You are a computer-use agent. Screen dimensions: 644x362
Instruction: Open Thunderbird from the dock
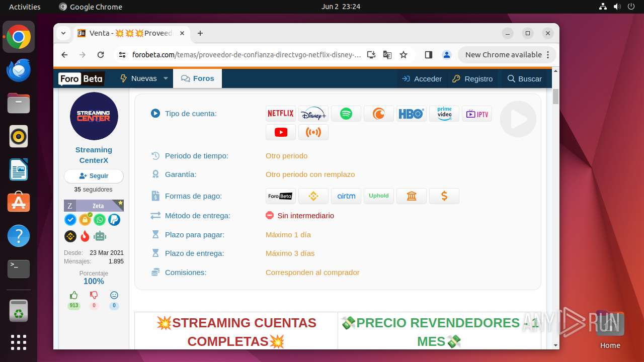point(19,70)
